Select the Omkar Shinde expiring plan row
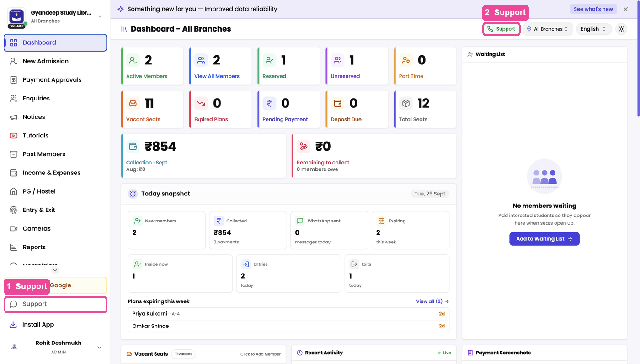Image resolution: width=640 pixels, height=364 pixels. pyautogui.click(x=288, y=326)
